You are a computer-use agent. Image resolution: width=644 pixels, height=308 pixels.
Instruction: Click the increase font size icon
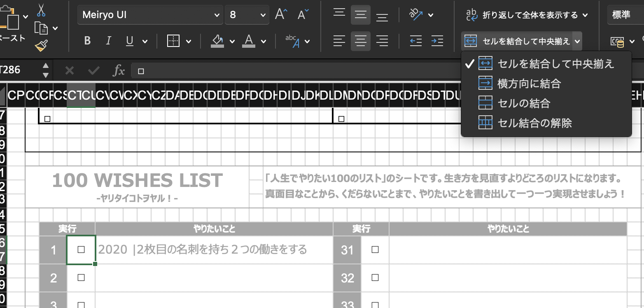click(281, 15)
